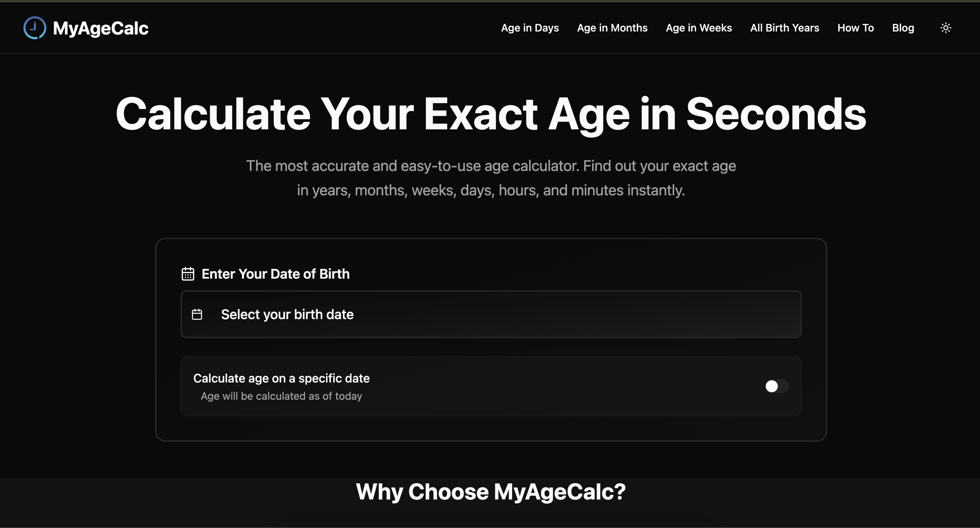
Task: Open the Select your birth date picker
Action: point(491,314)
